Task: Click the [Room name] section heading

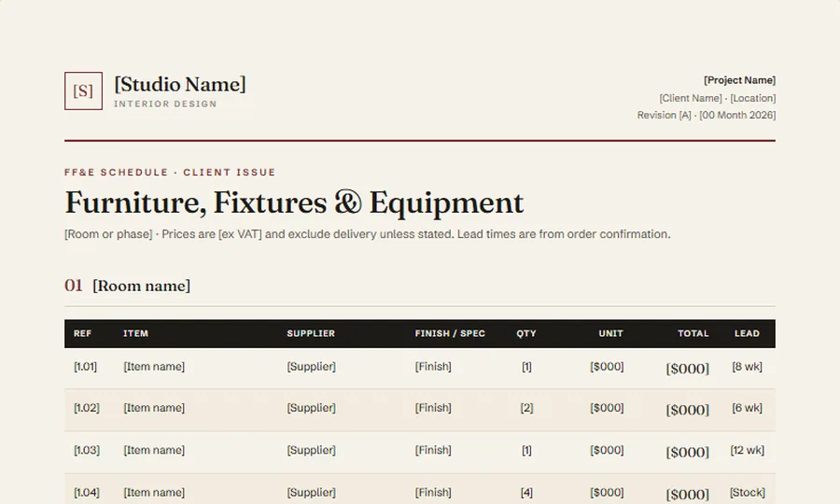Action: 142,286
